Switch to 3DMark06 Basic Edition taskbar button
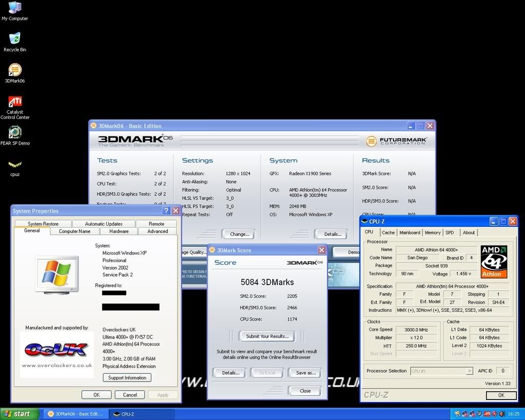 point(76,414)
